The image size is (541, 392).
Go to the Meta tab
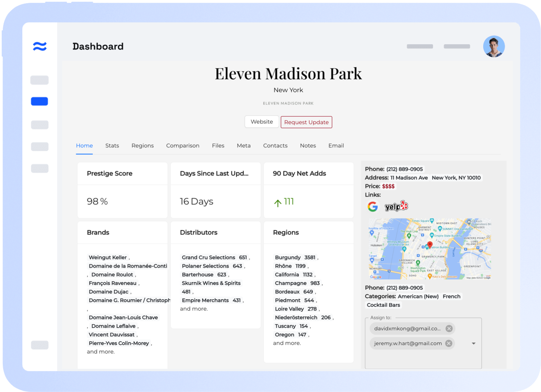[244, 146]
